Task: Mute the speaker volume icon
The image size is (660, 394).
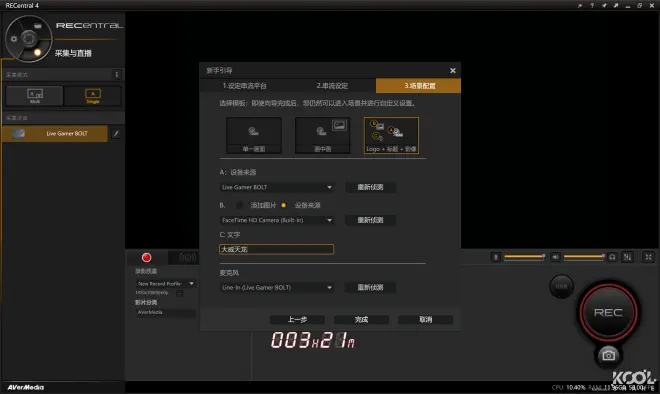Action: (x=555, y=257)
